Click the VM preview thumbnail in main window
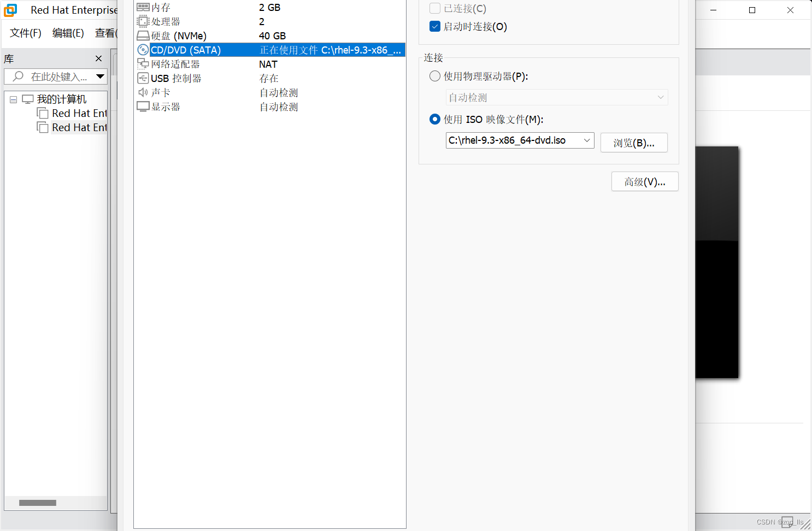Image resolution: width=812 pixels, height=531 pixels. [x=717, y=262]
